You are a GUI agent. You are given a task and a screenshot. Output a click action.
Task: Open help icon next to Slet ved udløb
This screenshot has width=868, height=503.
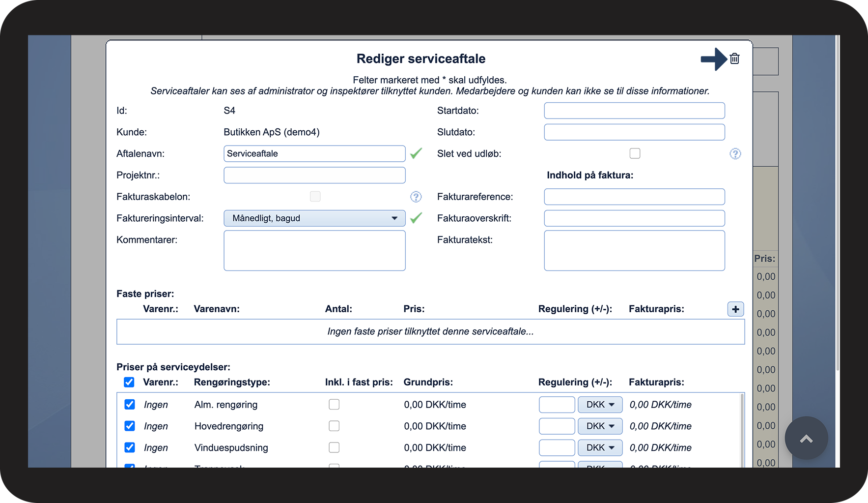point(735,154)
